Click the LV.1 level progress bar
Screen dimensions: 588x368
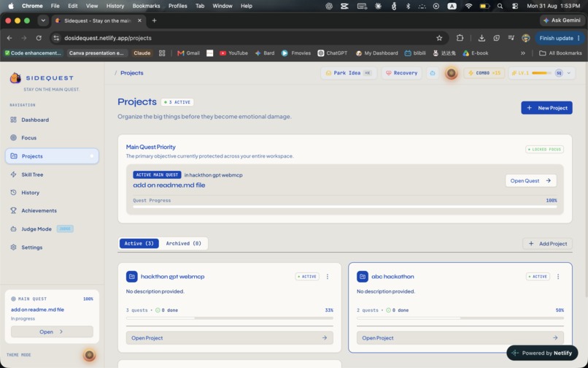541,73
